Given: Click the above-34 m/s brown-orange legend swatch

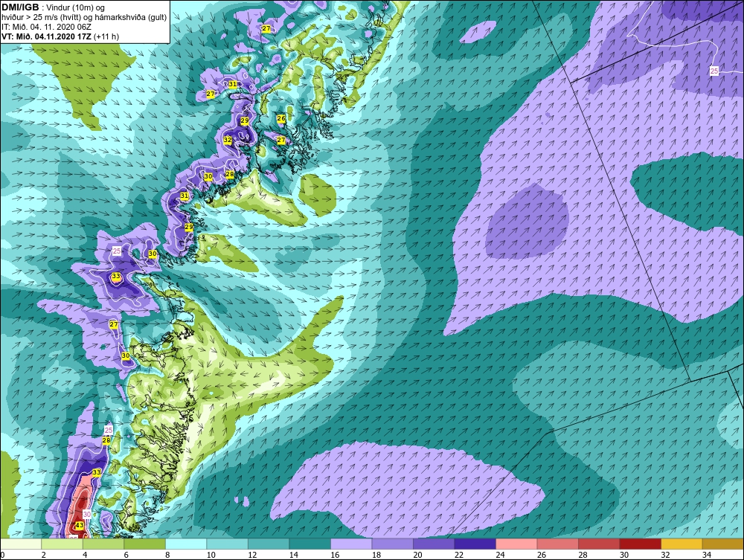Looking at the screenshot, I should 722,544.
